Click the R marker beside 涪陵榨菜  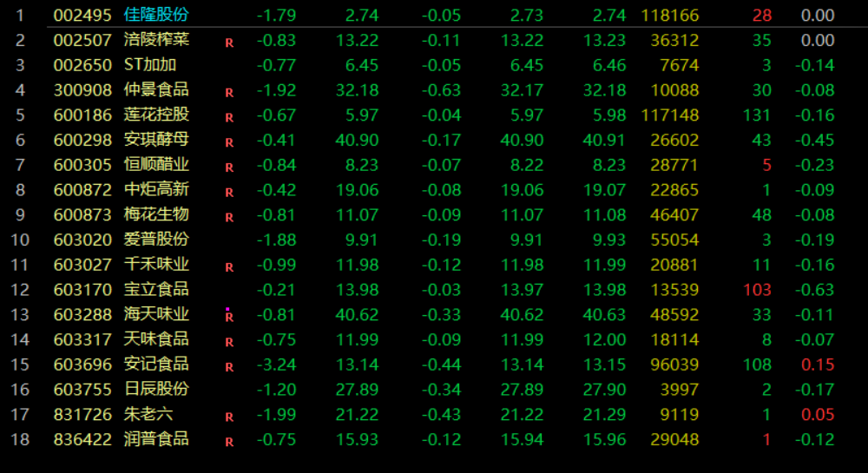(229, 43)
